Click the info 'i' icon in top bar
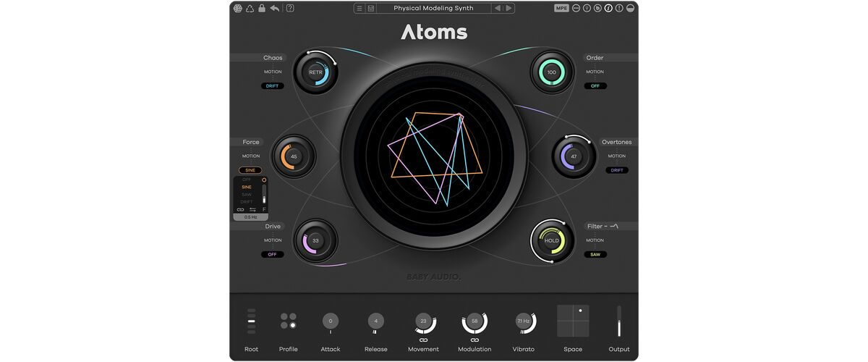 point(608,9)
